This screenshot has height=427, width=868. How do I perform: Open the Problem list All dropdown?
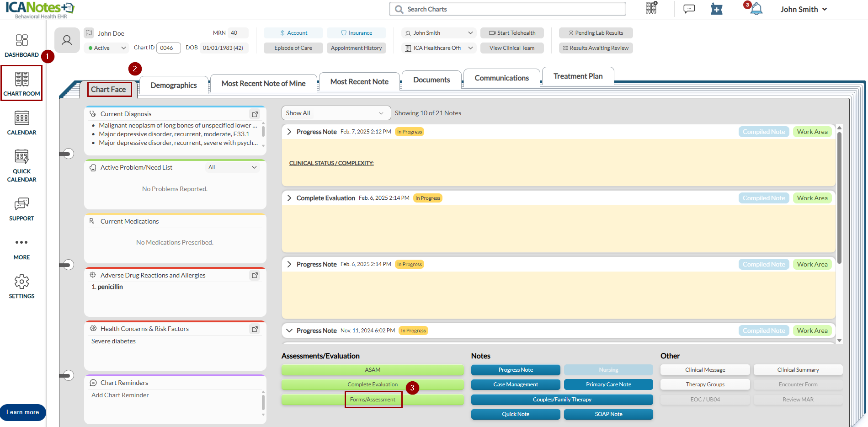[x=233, y=167]
